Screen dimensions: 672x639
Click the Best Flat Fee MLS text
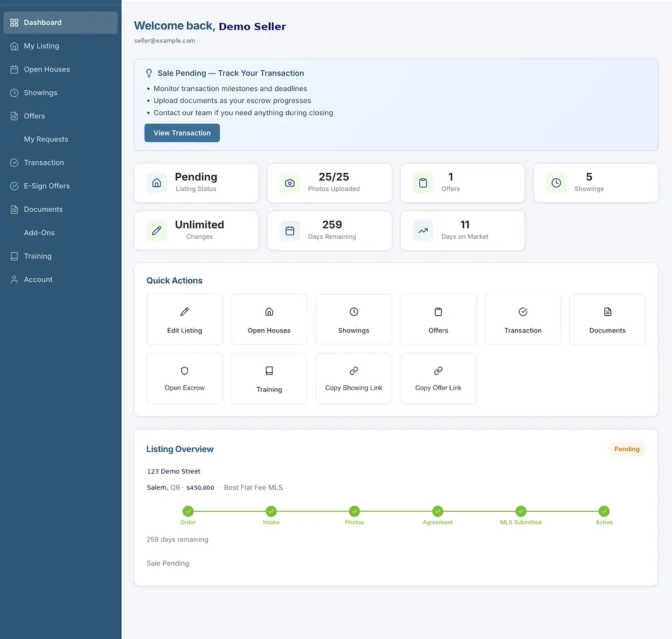point(253,488)
